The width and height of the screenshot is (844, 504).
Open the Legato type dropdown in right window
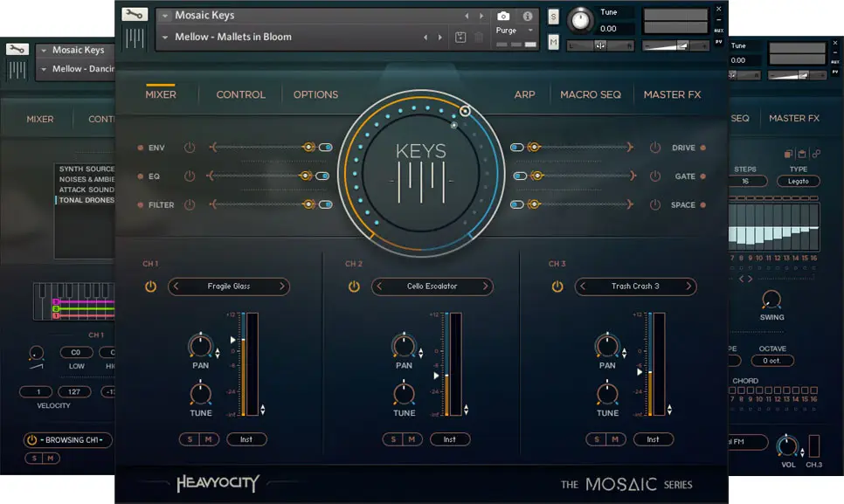[799, 182]
